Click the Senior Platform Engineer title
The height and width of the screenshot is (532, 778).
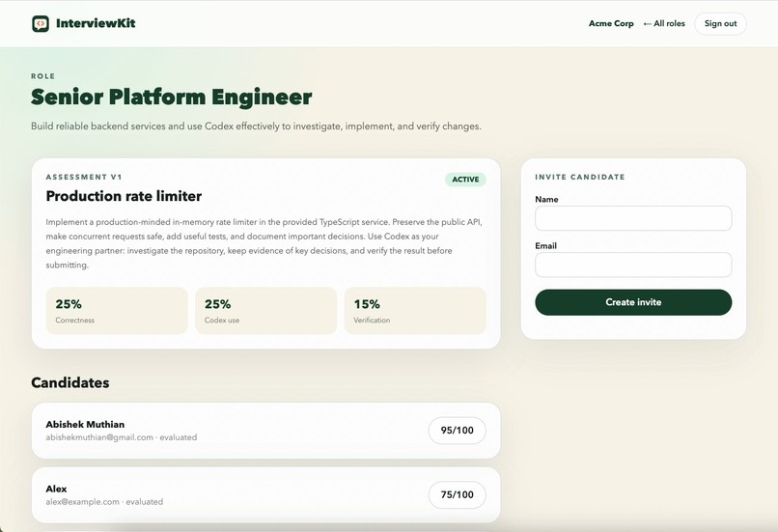(171, 97)
